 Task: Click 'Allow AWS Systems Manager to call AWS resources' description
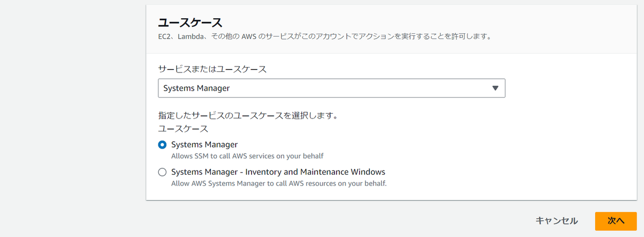coord(279,184)
